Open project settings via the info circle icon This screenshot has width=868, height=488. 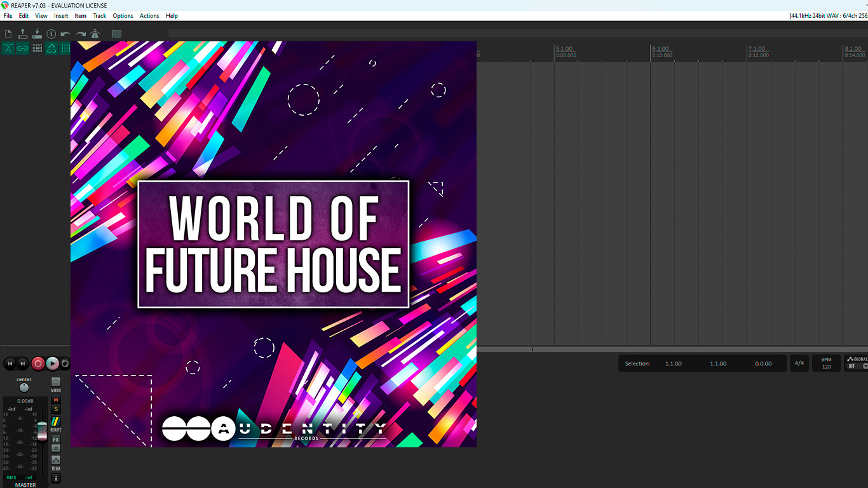[51, 34]
